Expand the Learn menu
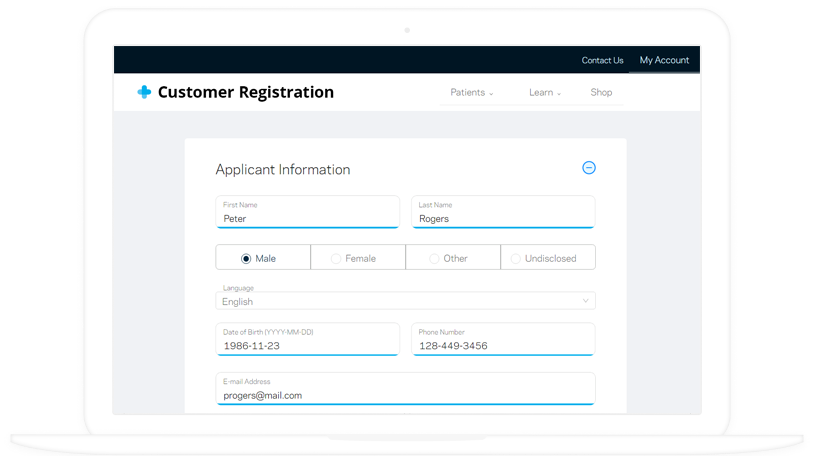The width and height of the screenshot is (814, 468). point(545,92)
